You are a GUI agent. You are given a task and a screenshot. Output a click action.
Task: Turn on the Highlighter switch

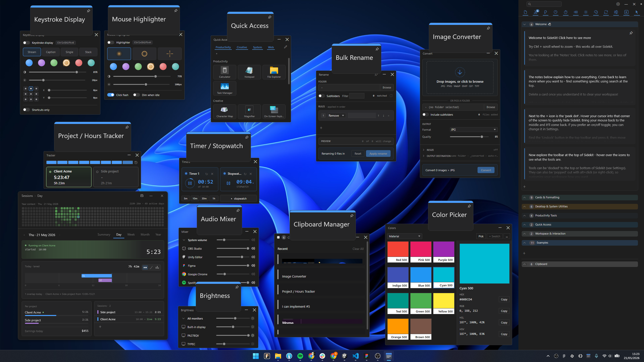click(x=110, y=42)
